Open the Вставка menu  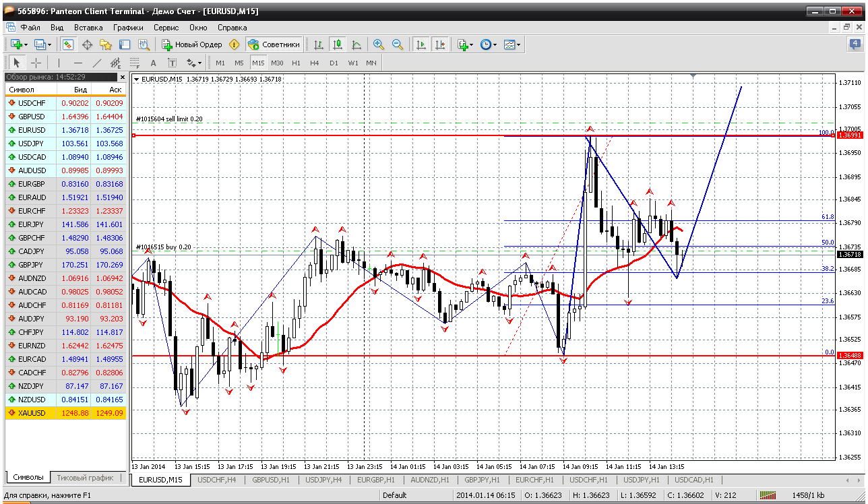[88, 28]
